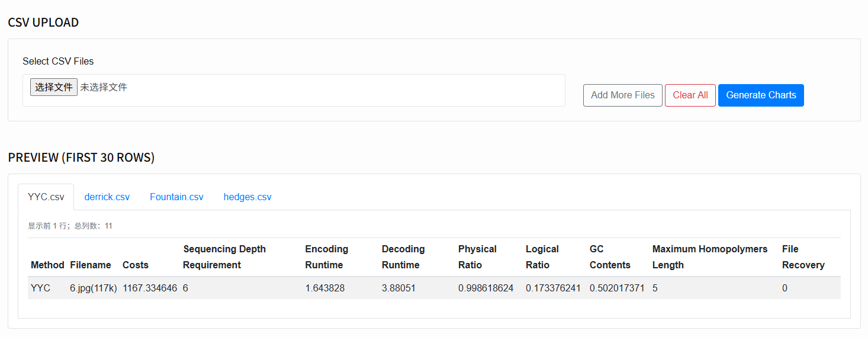Image resolution: width=868 pixels, height=337 pixels.
Task: Click the 6.jpg(117k) filename cell
Action: [x=94, y=288]
